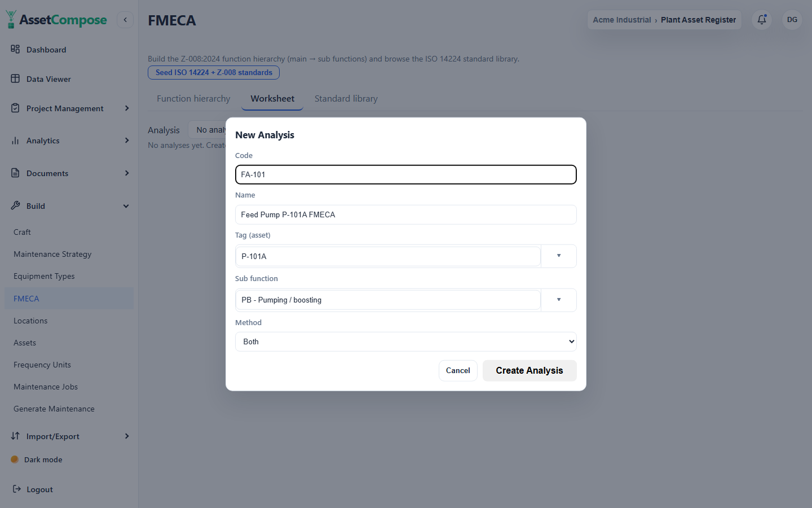Click the Logout icon

point(17,489)
